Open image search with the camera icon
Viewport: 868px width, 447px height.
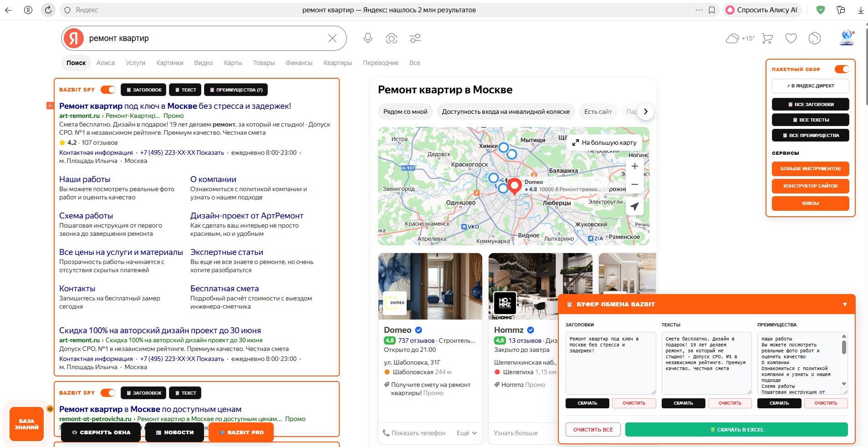392,38
